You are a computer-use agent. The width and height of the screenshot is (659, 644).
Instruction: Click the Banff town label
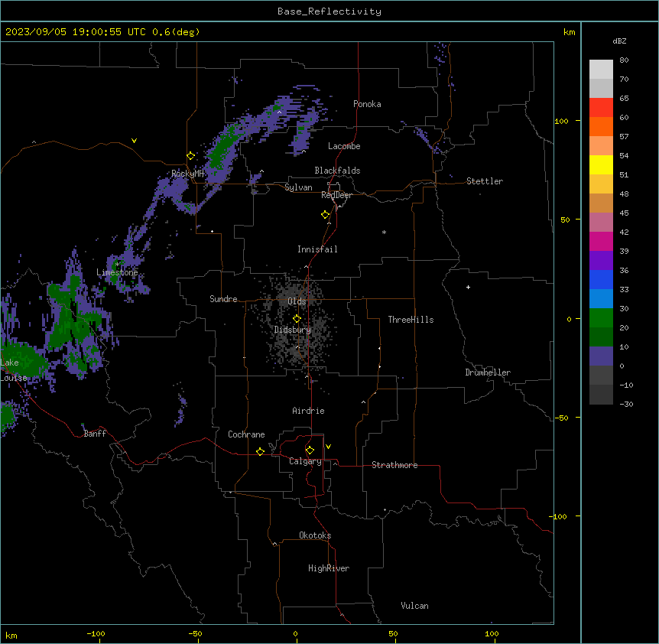[95, 434]
